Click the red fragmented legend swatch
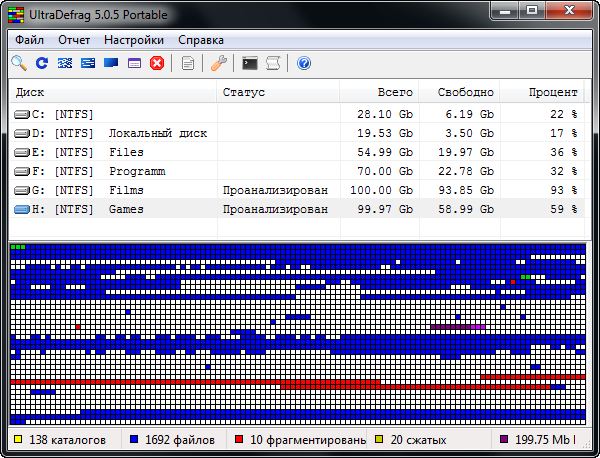 pos(239,440)
